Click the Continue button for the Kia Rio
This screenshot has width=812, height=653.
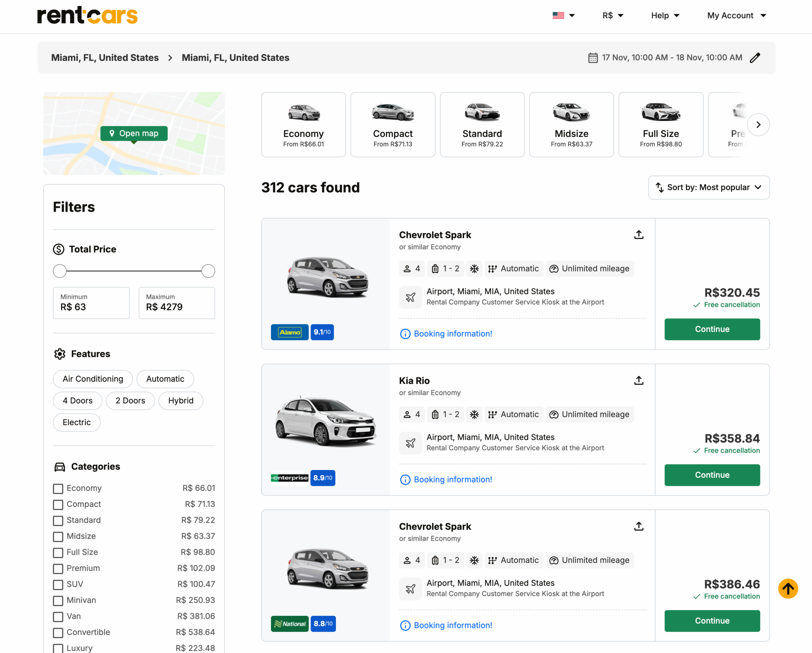tap(712, 475)
